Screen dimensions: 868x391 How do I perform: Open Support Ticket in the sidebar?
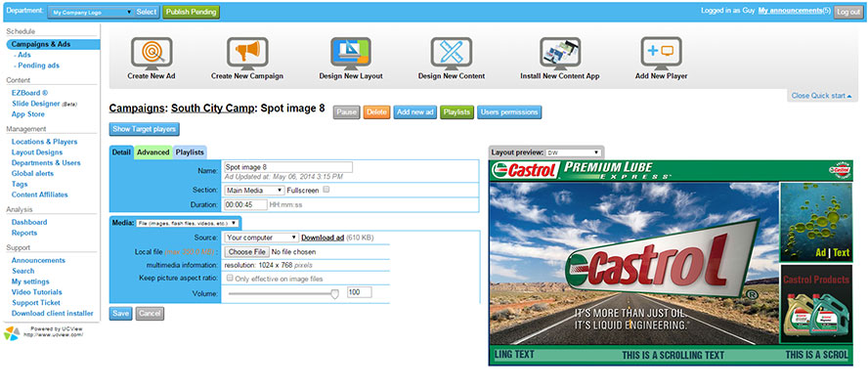(36, 302)
